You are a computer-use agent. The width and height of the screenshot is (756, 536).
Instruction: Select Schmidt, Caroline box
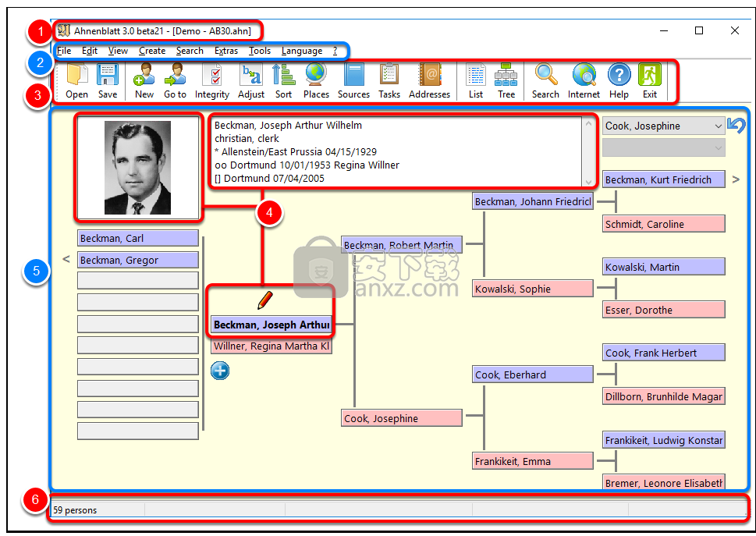point(664,224)
